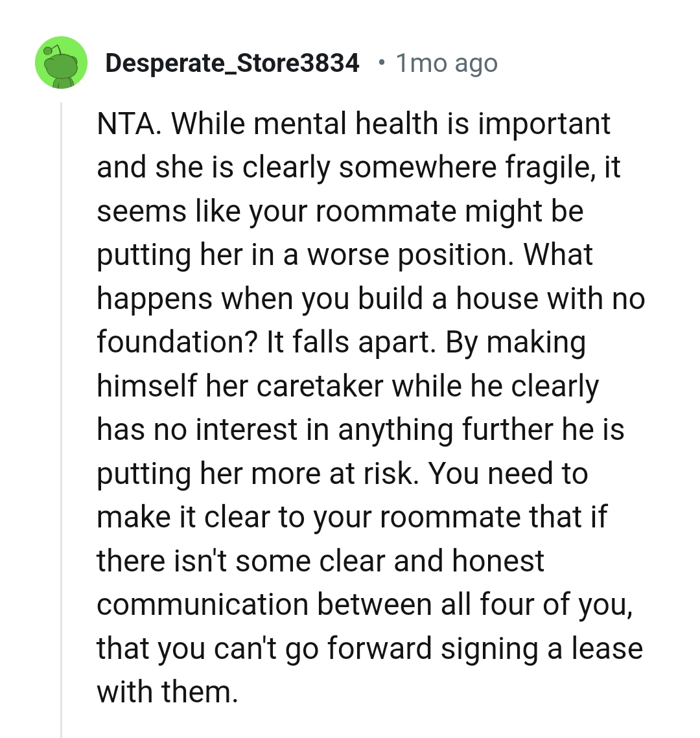Click the final words "with them."
Viewport: 700px width, 738px height.
pyautogui.click(x=167, y=692)
